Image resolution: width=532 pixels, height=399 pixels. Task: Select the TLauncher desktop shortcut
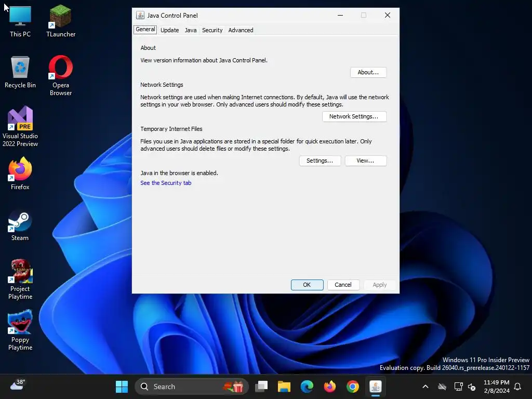point(61,21)
